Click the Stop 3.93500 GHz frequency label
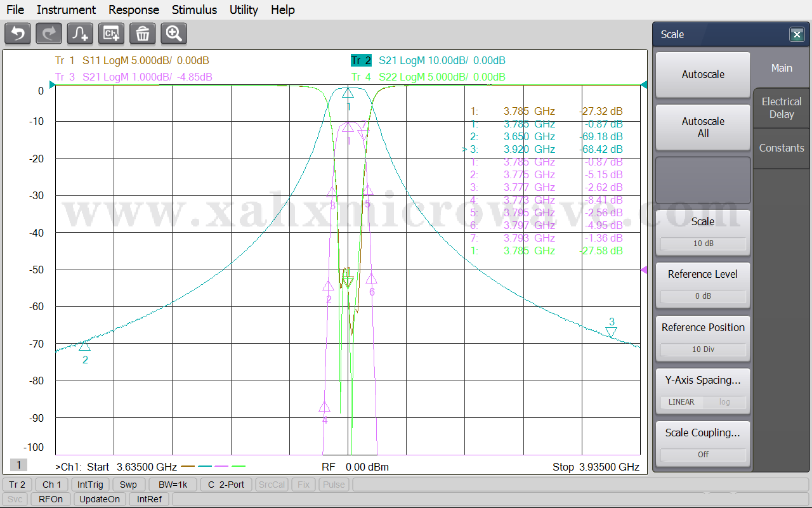Viewport: 812px width, 508px height. click(596, 467)
